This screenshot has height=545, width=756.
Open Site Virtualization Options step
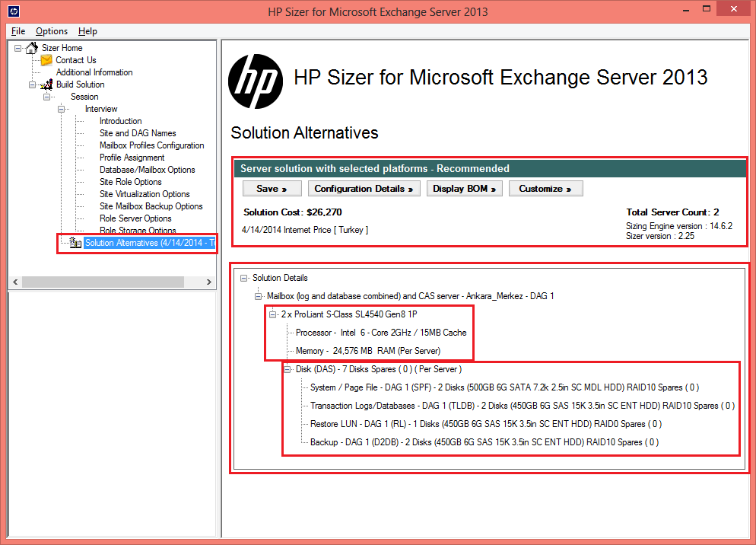click(145, 194)
